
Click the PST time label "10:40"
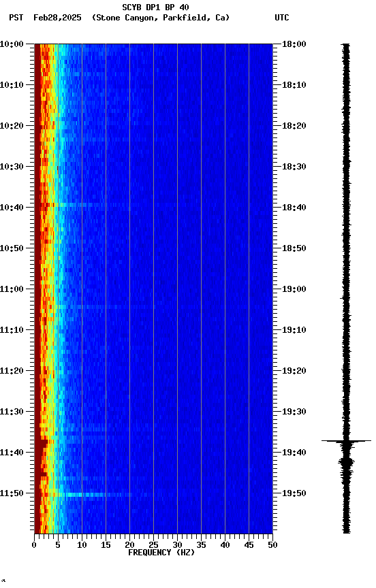(12, 208)
